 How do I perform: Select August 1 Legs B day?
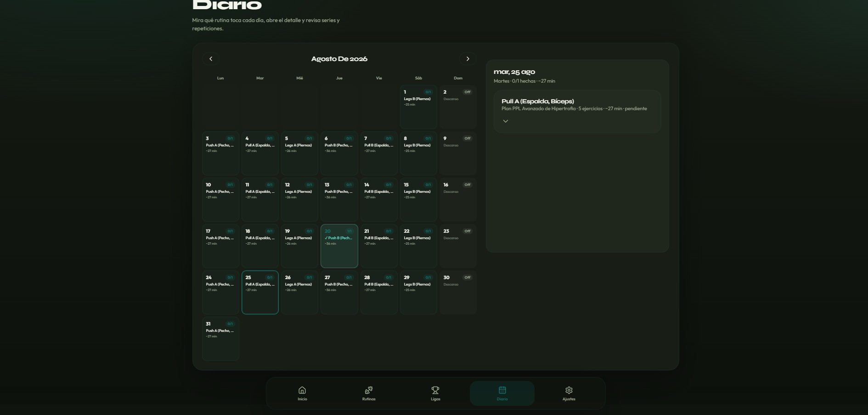coord(418,107)
